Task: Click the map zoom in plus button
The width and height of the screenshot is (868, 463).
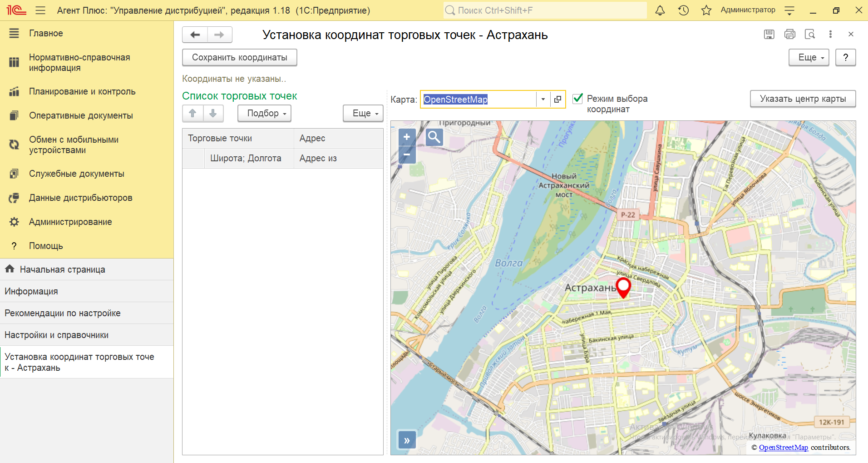Action: point(407,137)
